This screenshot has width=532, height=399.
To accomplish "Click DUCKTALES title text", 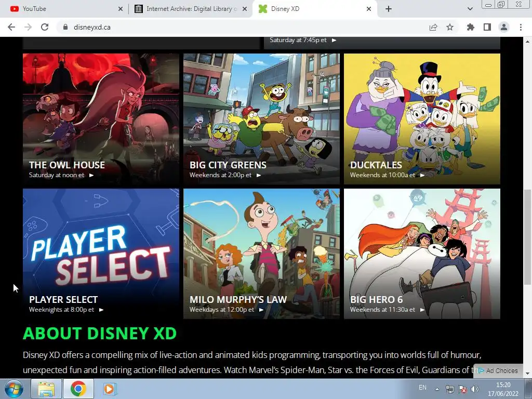I will click(x=376, y=165).
